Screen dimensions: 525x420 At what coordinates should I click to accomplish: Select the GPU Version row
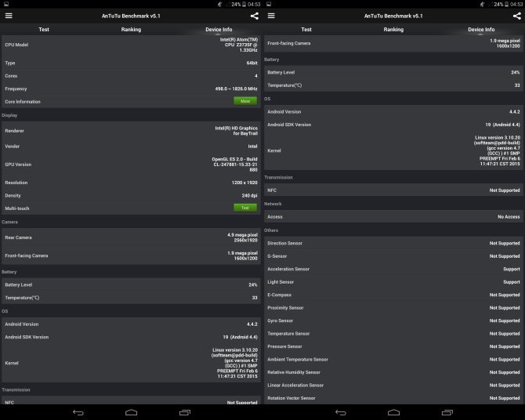(x=132, y=165)
